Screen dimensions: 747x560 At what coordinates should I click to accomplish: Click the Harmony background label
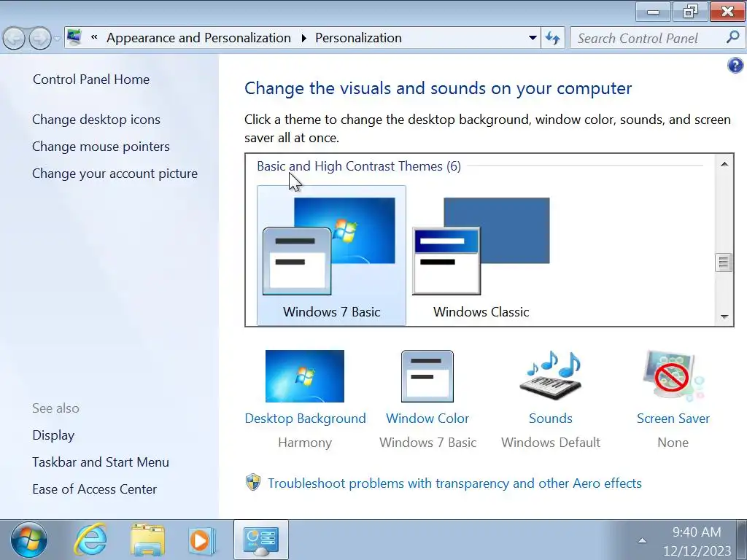coord(305,443)
